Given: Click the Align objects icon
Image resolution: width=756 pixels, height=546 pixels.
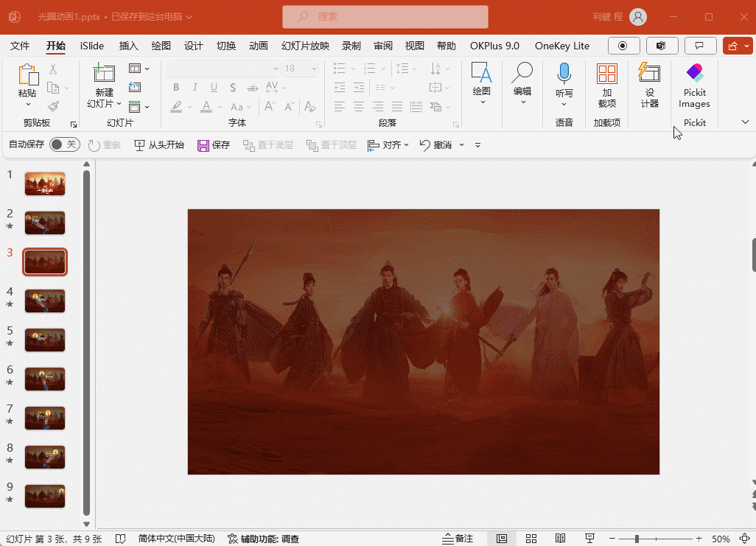Looking at the screenshot, I should (373, 145).
